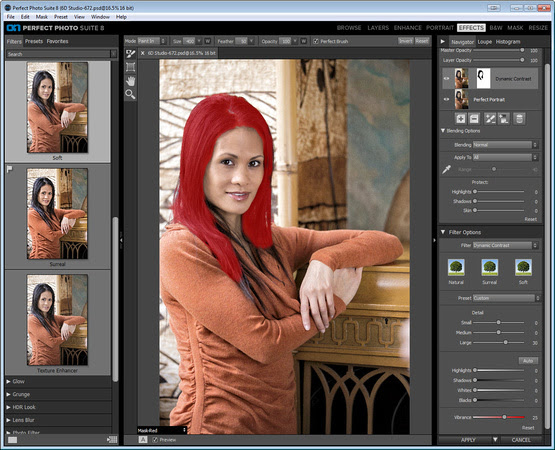Click the delete layer trash icon

pos(519,119)
